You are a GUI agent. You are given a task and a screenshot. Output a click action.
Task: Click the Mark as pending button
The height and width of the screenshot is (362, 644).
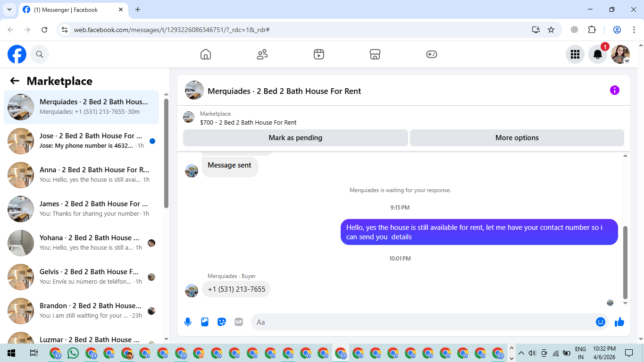tap(295, 138)
